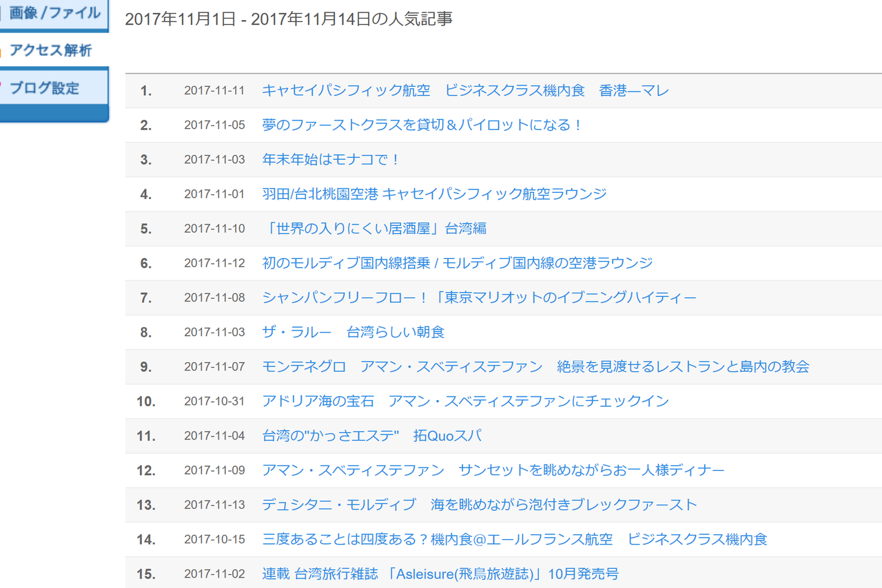Open article 三度あることは四度ある？機内食@エールフランス航空
Screen dimensions: 882x588
pos(515,539)
